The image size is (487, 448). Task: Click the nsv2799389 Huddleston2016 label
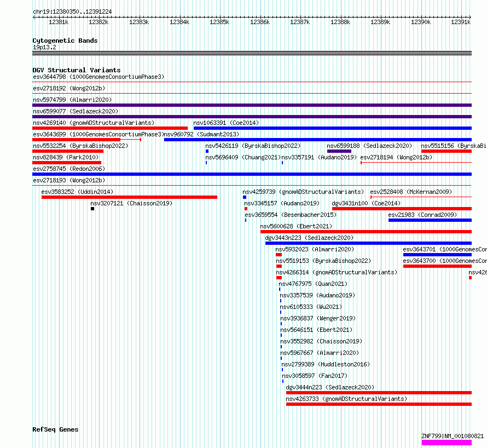[x=326, y=364]
